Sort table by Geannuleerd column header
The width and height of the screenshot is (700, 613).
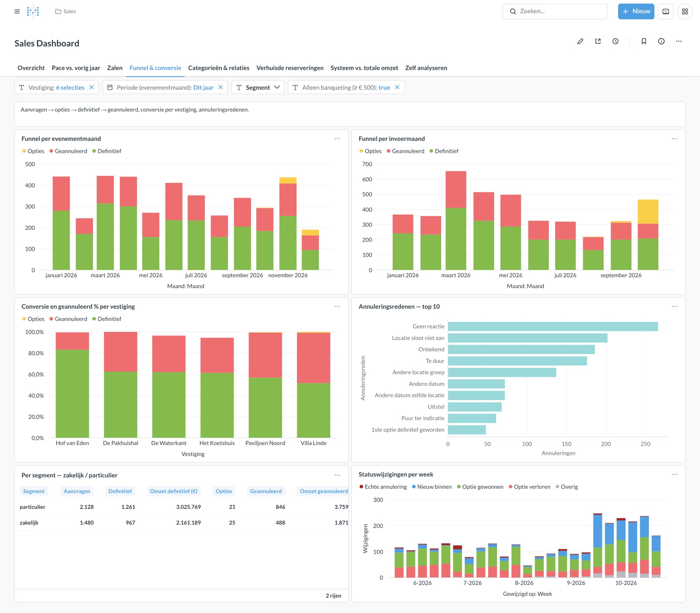click(266, 491)
